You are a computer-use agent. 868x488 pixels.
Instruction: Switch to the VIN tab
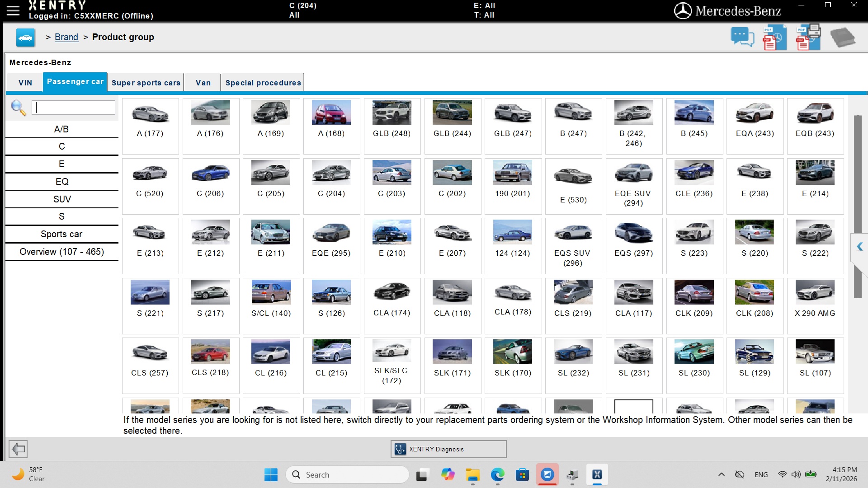(x=25, y=83)
